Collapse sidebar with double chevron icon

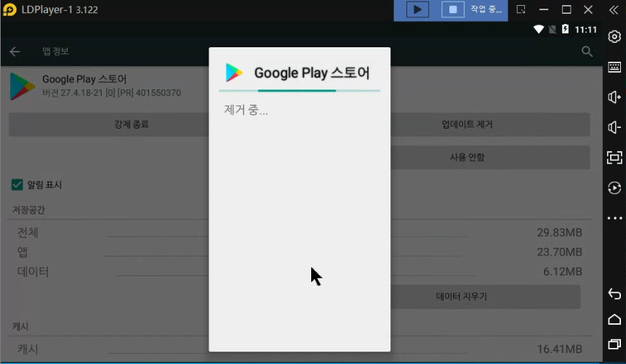pos(614,9)
